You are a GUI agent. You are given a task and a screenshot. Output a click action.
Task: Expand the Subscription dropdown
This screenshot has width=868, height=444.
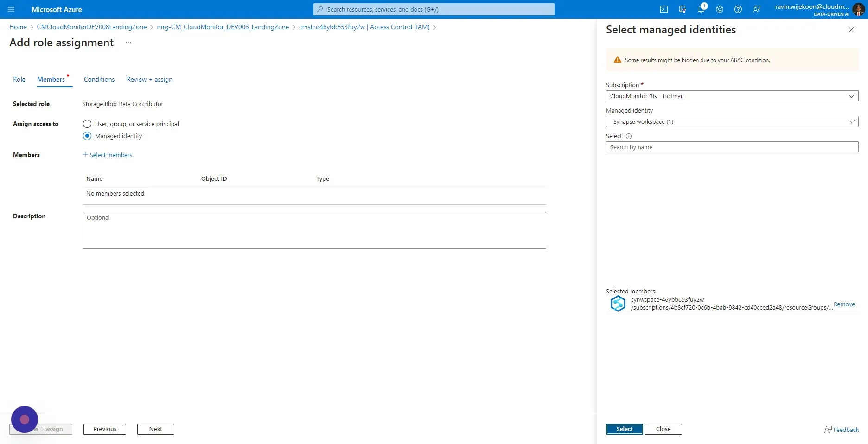tap(732, 96)
